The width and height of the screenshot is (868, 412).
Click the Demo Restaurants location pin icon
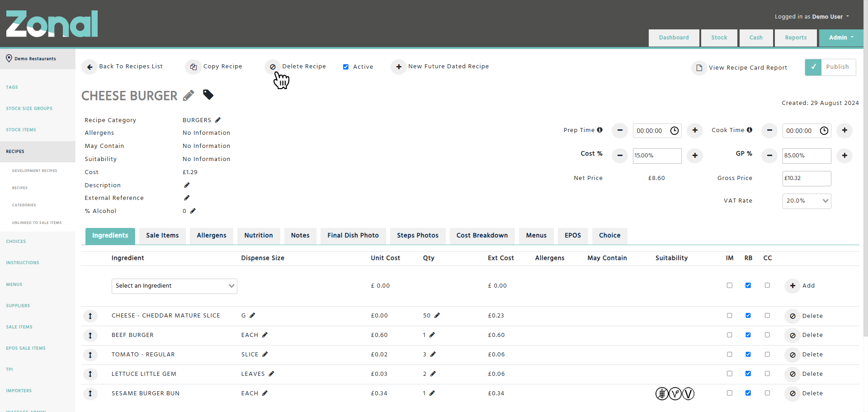pyautogui.click(x=9, y=58)
